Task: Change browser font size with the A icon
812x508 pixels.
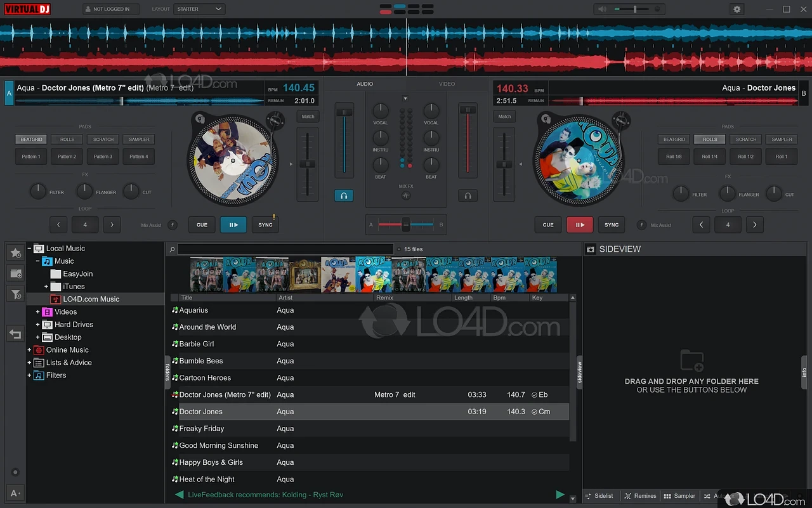Action: (15, 493)
